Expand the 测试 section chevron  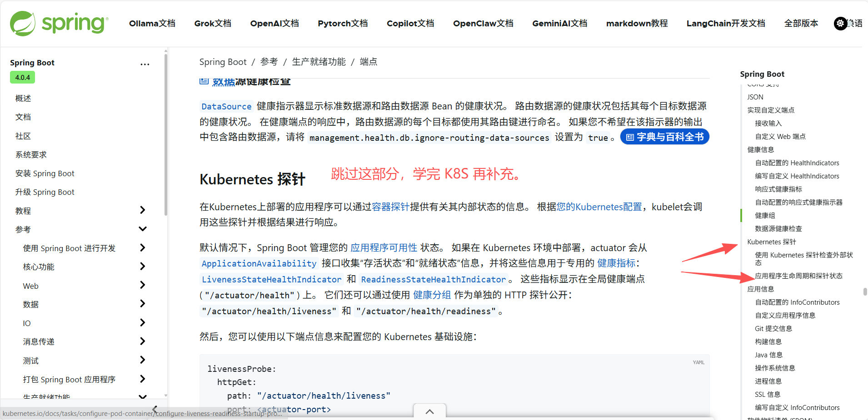pos(142,360)
